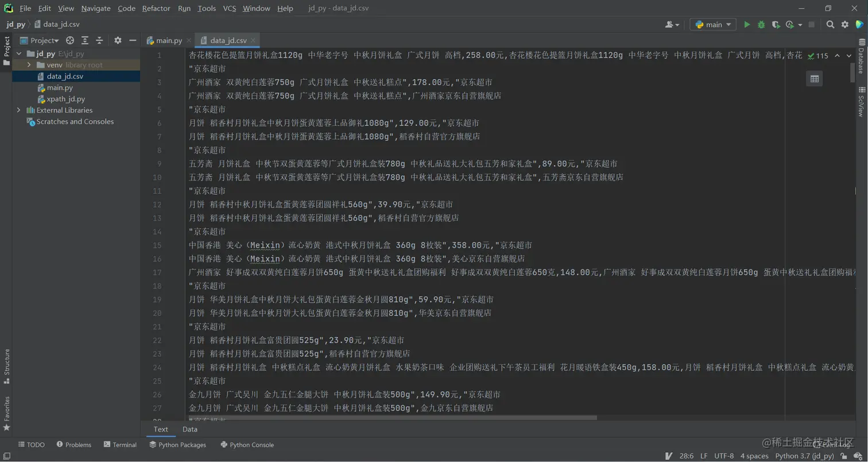Open Python 3.7 (jd_py) interpreter selector
Image resolution: width=868 pixels, height=462 pixels.
pyautogui.click(x=805, y=456)
